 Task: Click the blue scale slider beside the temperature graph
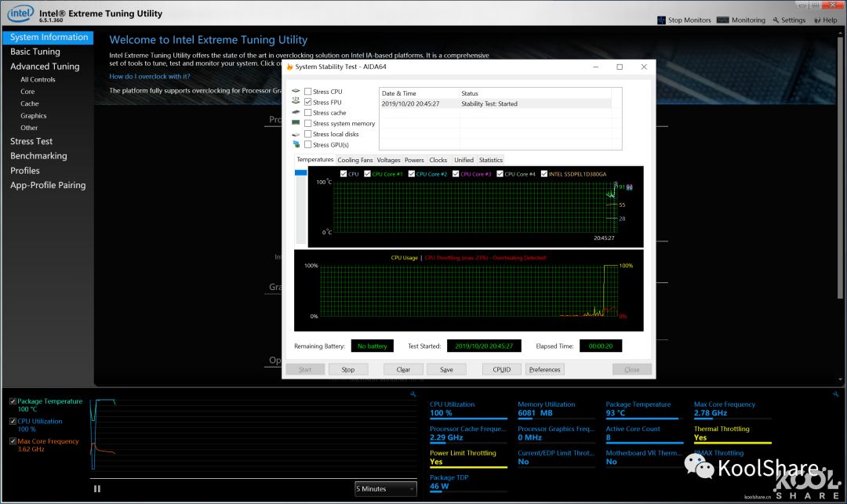[301, 172]
